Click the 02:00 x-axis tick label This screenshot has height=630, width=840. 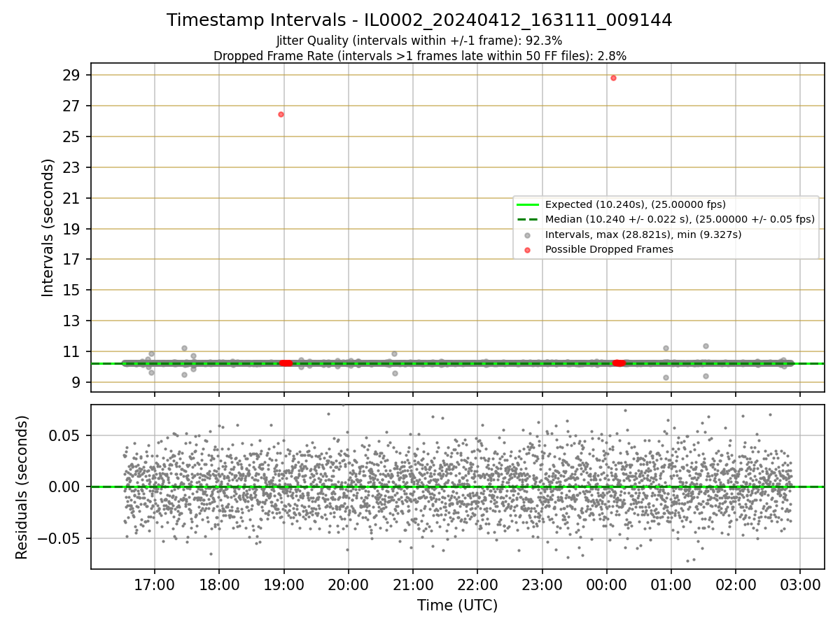point(736,585)
